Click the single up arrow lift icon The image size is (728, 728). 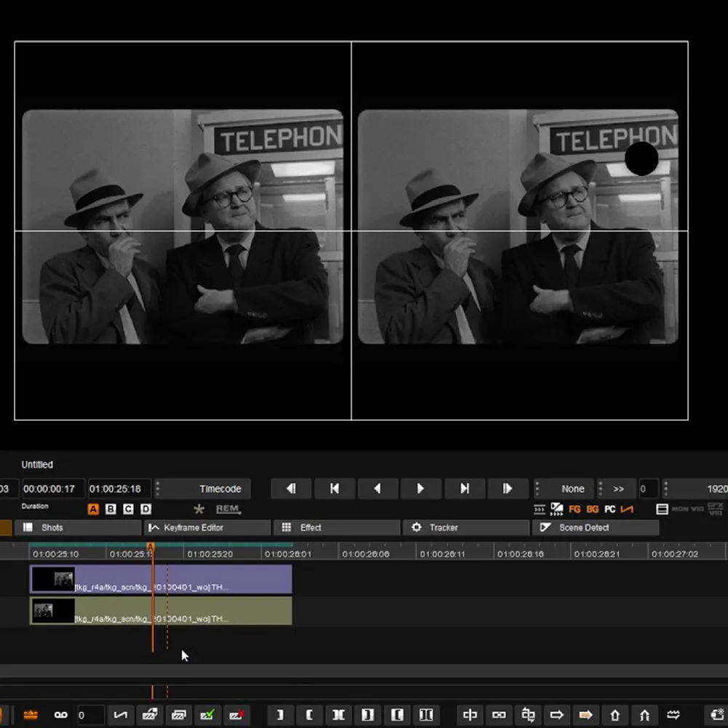point(615,715)
